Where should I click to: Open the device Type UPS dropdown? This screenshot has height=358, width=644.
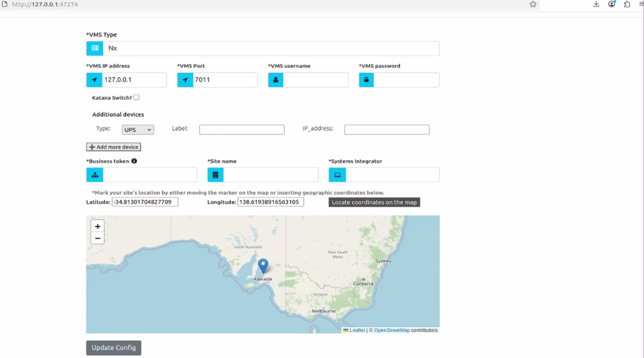[x=138, y=130]
